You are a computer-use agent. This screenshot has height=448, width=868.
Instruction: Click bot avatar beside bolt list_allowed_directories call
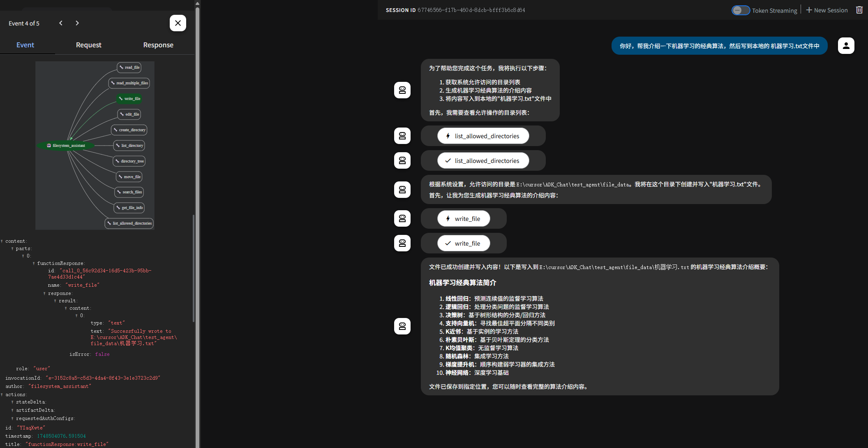coord(402,136)
